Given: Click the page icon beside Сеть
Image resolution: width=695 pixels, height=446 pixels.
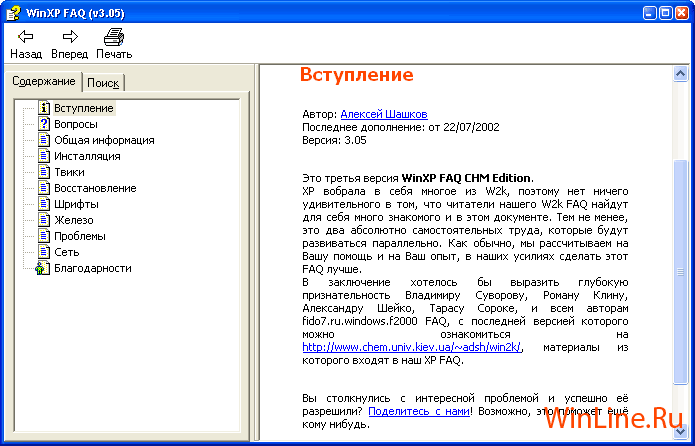Looking at the screenshot, I should pyautogui.click(x=43, y=251).
